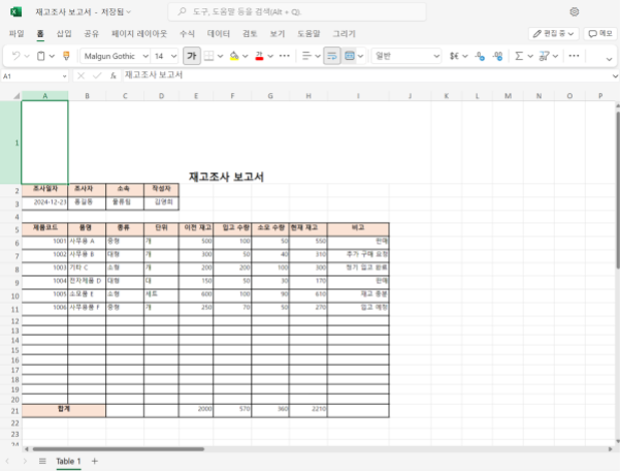This screenshot has height=472, width=622.
Task: Switch to the 데이터 tab
Action: (x=219, y=34)
